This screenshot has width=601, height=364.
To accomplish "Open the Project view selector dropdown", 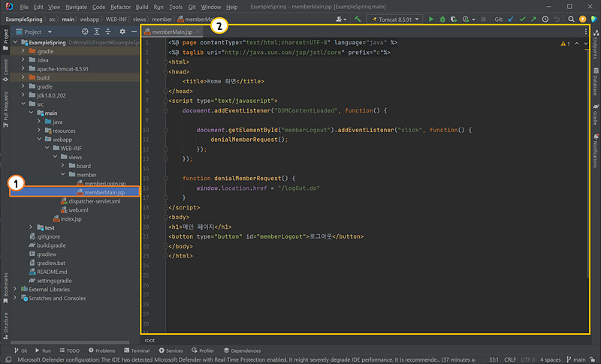I will [x=34, y=32].
